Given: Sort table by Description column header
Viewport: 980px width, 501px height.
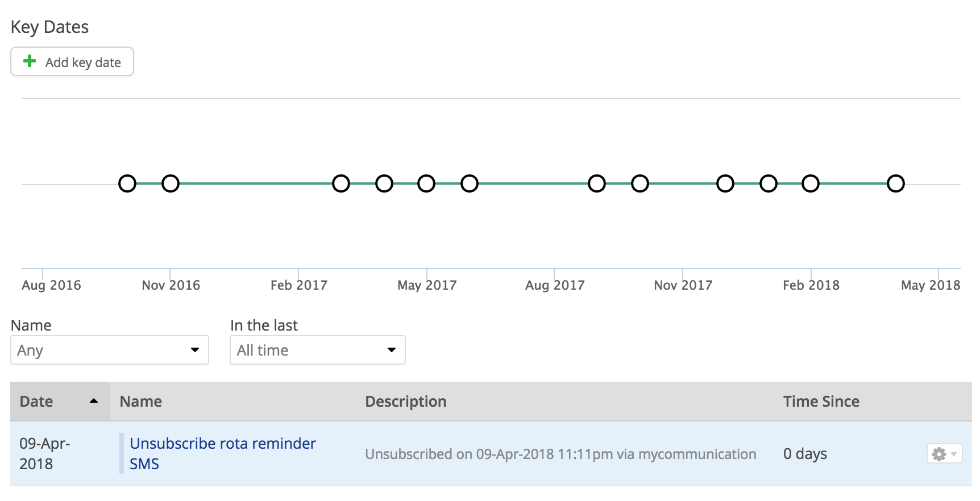Looking at the screenshot, I should (406, 402).
